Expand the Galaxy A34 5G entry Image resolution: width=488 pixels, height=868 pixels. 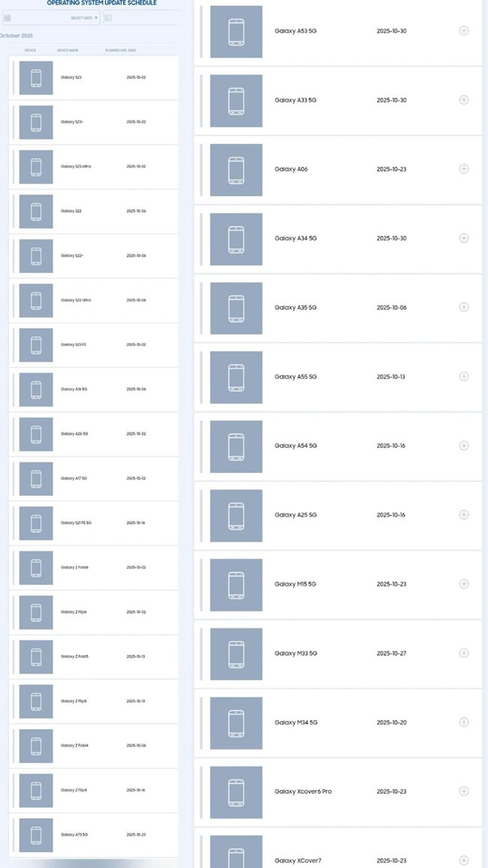coord(463,238)
